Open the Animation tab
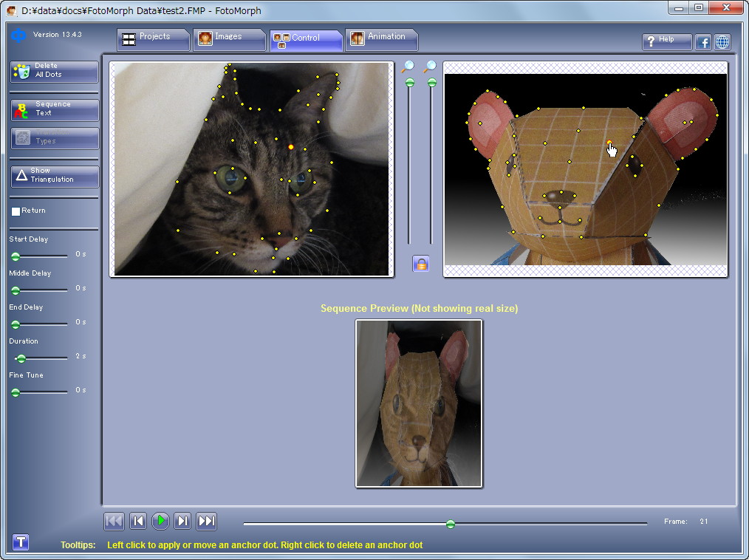Screen dimensions: 749x560 [382, 39]
